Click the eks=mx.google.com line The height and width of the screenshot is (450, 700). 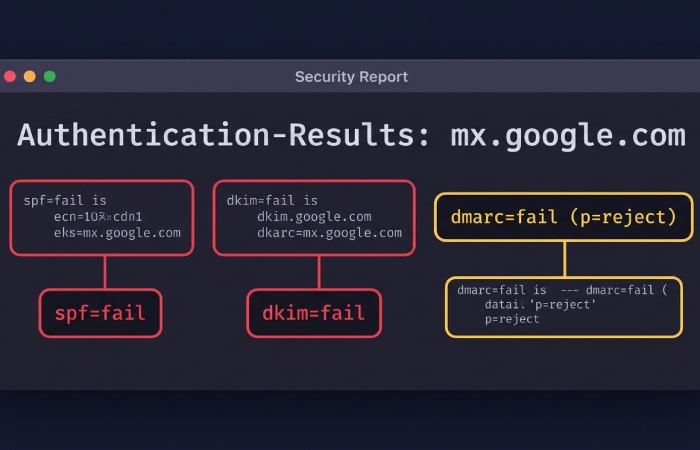click(117, 233)
